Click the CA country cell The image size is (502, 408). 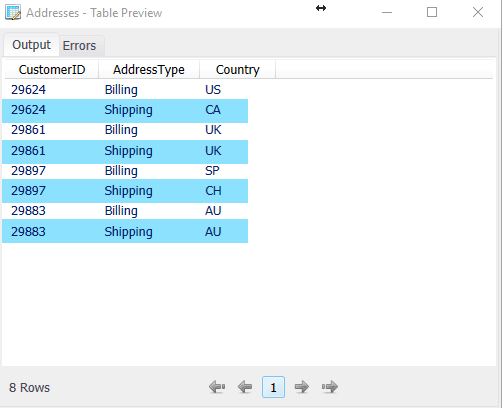pos(213,110)
